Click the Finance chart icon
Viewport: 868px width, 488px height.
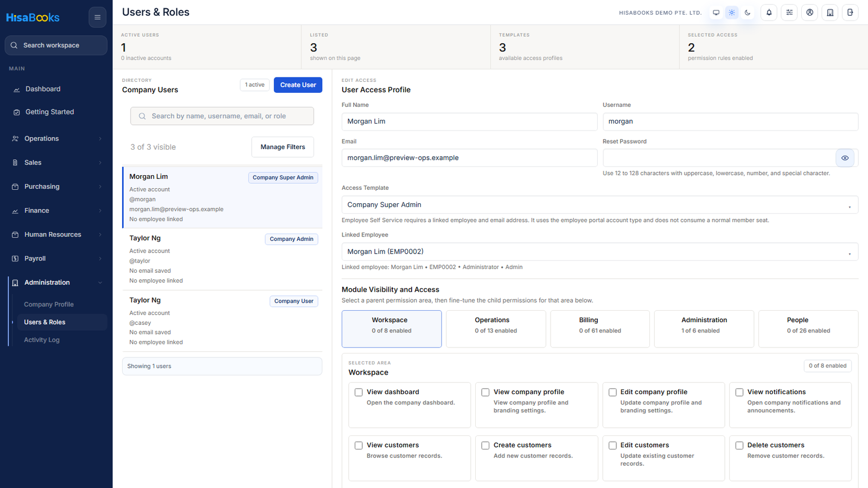tap(15, 211)
